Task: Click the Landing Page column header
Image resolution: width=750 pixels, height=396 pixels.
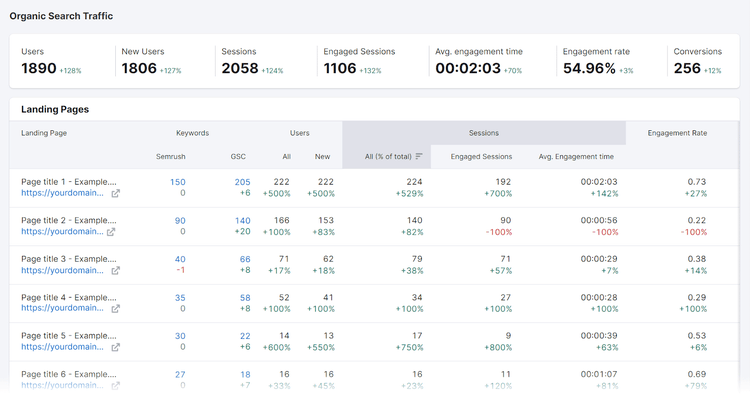Action: pyautogui.click(x=44, y=133)
